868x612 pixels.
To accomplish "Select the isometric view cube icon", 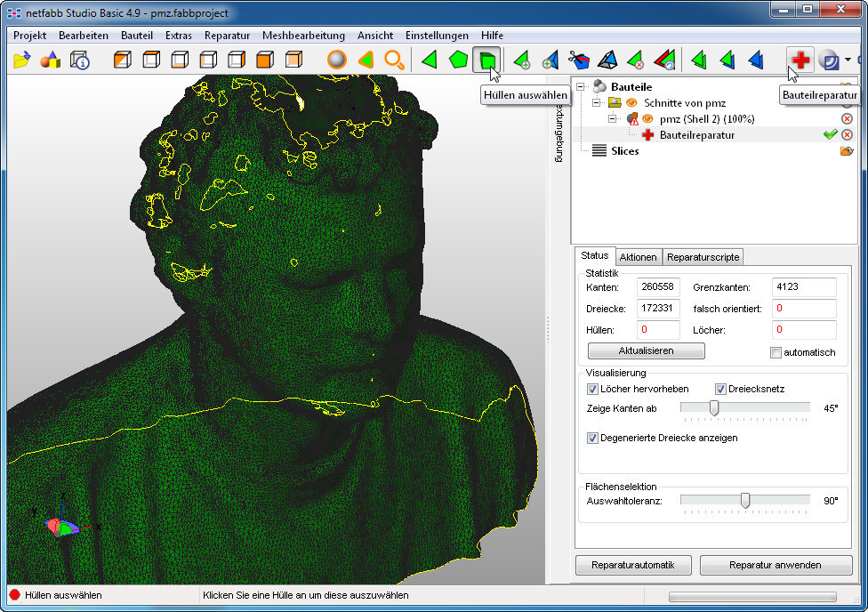I will point(123,60).
